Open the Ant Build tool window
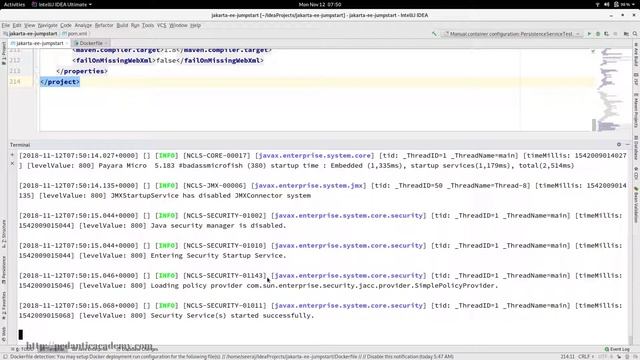The width and height of the screenshot is (640, 360). coord(636,54)
